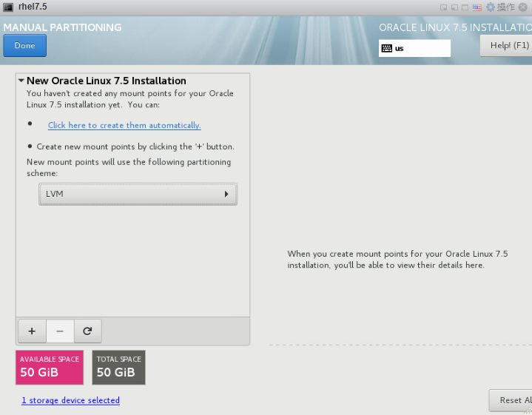Click the 'New Oracle Linux 7.5 Installation' heading text

(107, 81)
